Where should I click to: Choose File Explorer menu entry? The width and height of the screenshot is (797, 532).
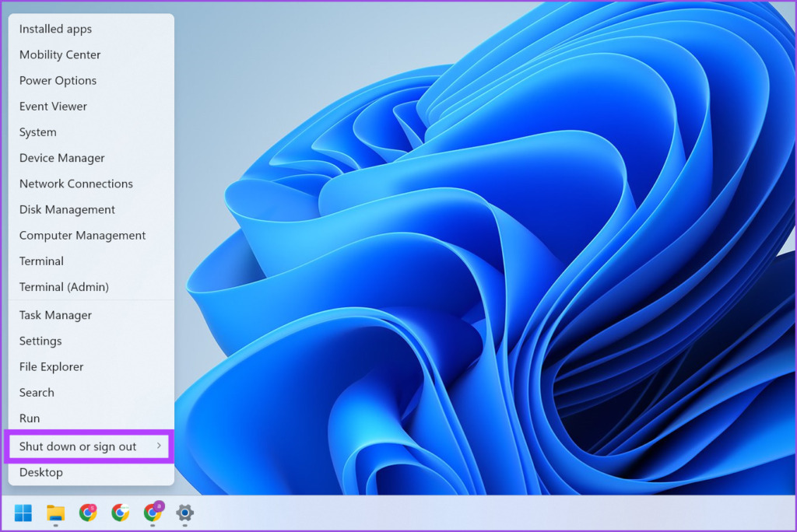coord(92,367)
